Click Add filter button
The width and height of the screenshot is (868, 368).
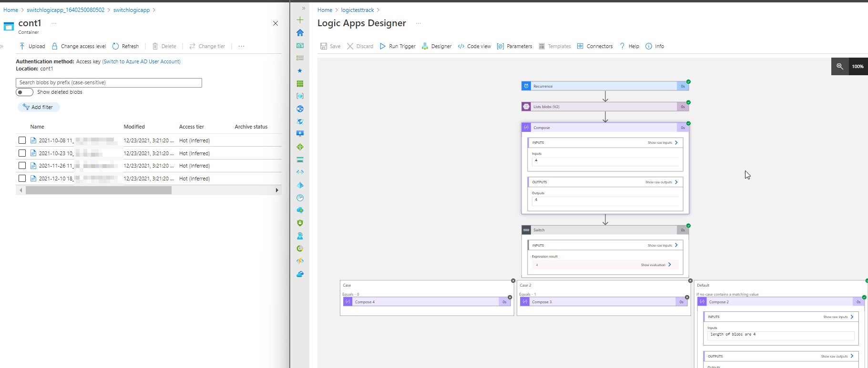[39, 107]
